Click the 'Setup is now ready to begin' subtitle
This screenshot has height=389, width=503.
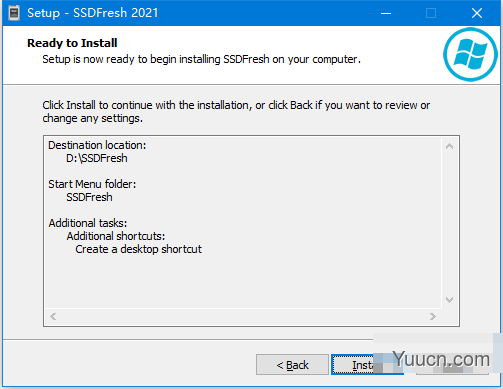point(201,59)
